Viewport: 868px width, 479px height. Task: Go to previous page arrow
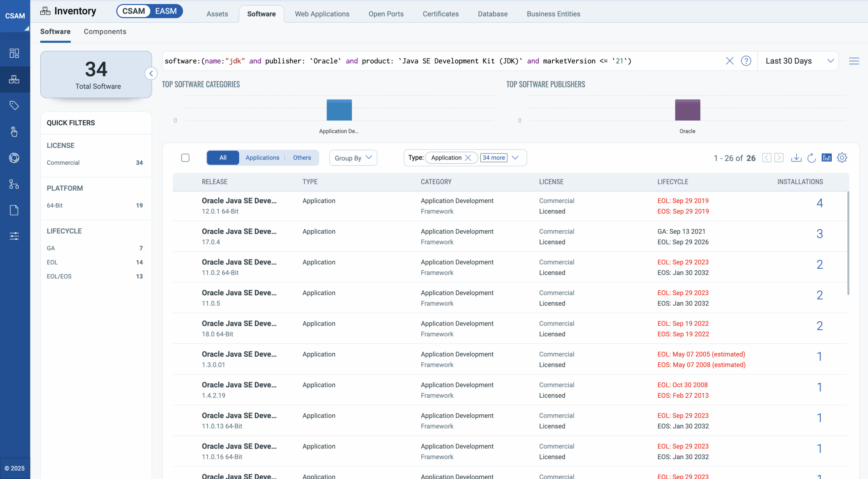pos(767,158)
